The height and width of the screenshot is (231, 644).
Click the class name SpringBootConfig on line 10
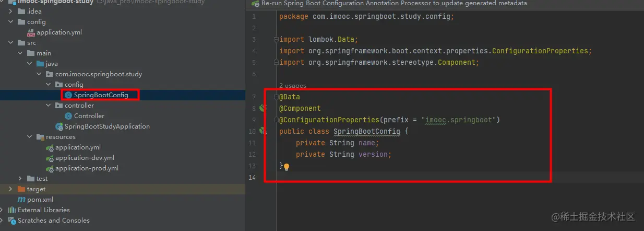(367, 132)
